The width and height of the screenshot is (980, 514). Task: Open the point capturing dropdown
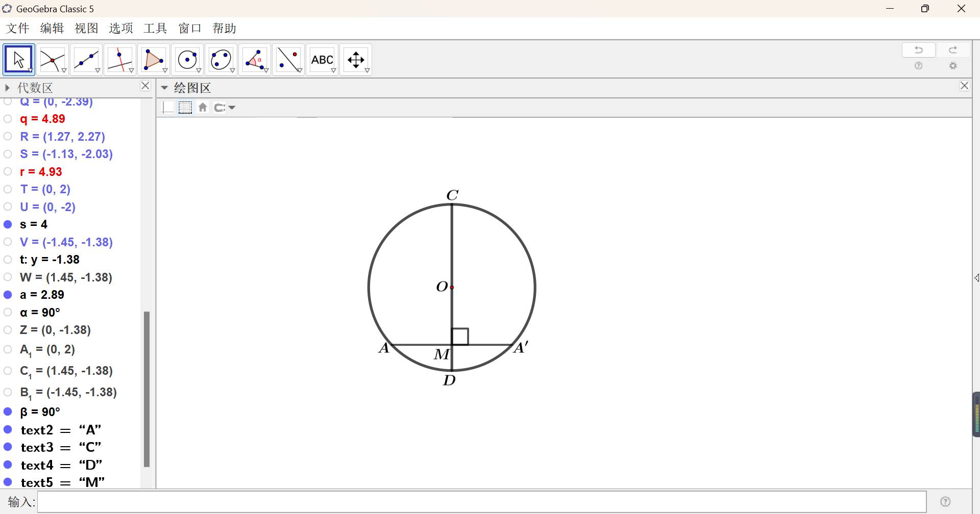tap(225, 108)
